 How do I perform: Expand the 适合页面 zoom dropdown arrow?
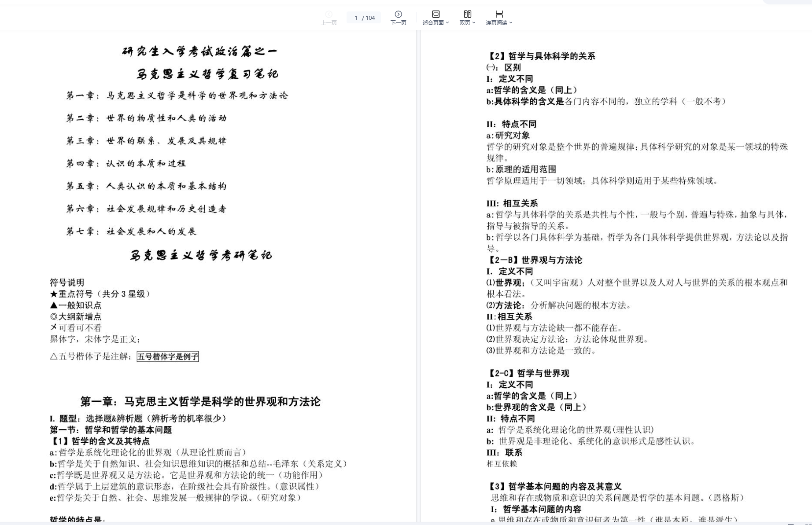click(447, 23)
